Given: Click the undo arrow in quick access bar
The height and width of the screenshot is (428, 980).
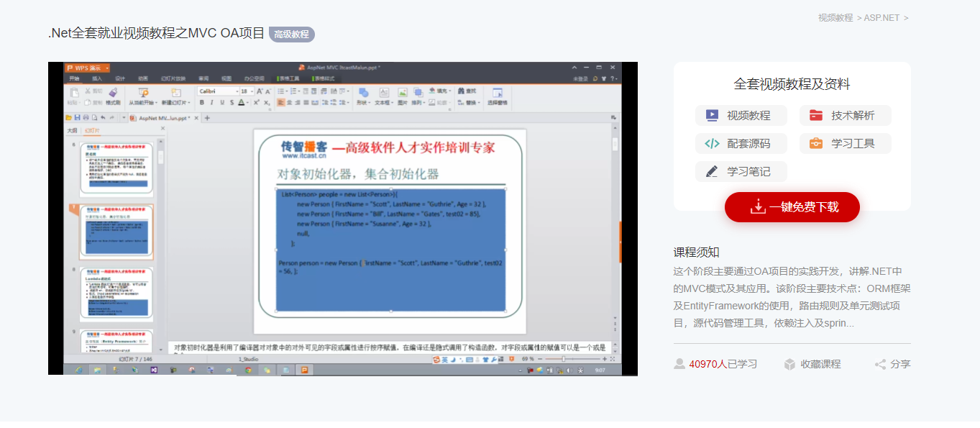Looking at the screenshot, I should point(103,117).
